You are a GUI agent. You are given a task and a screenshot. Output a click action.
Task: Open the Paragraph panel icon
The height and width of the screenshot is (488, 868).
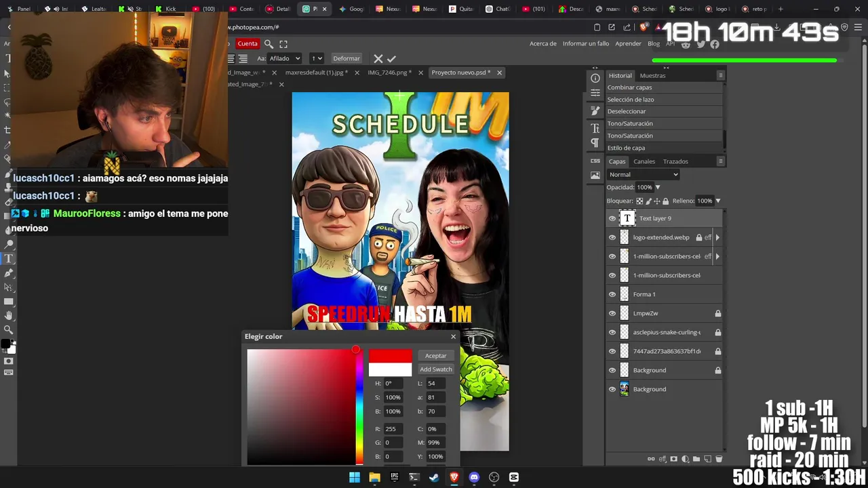pyautogui.click(x=595, y=142)
